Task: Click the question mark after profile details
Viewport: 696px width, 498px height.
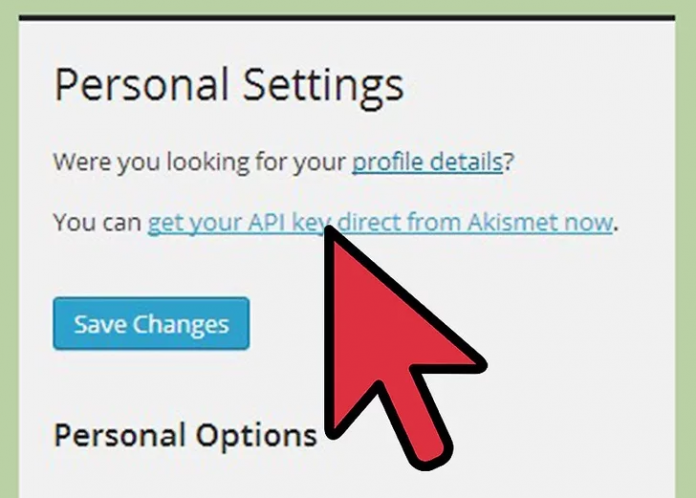Action: (x=509, y=162)
